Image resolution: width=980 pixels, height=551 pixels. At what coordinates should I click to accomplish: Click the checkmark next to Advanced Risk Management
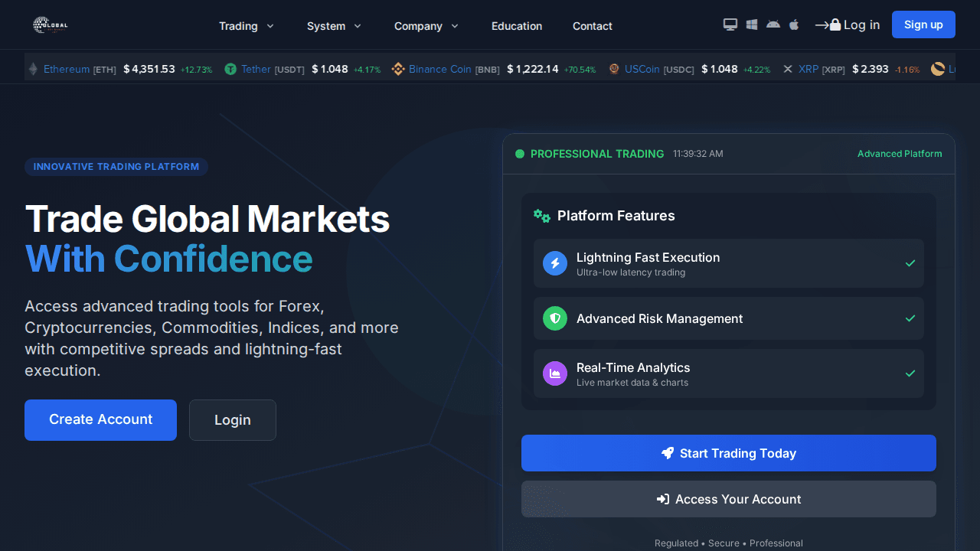point(910,318)
